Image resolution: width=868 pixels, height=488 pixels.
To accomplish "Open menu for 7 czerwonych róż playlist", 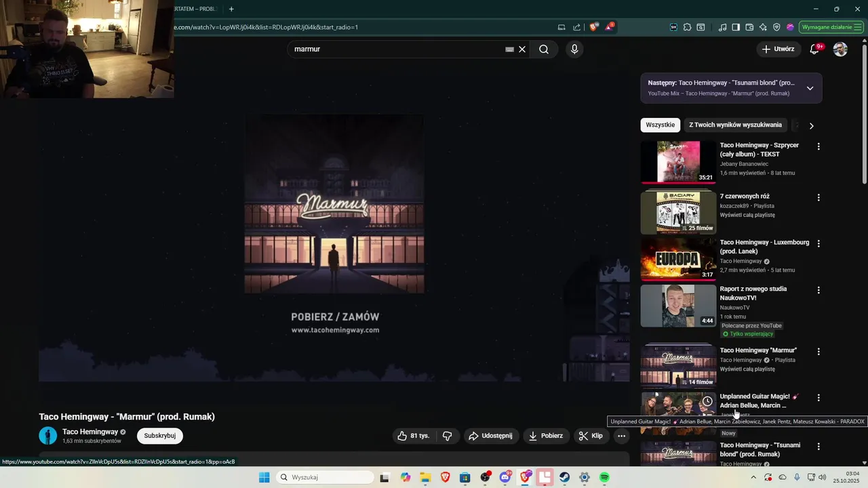I will 818,197.
